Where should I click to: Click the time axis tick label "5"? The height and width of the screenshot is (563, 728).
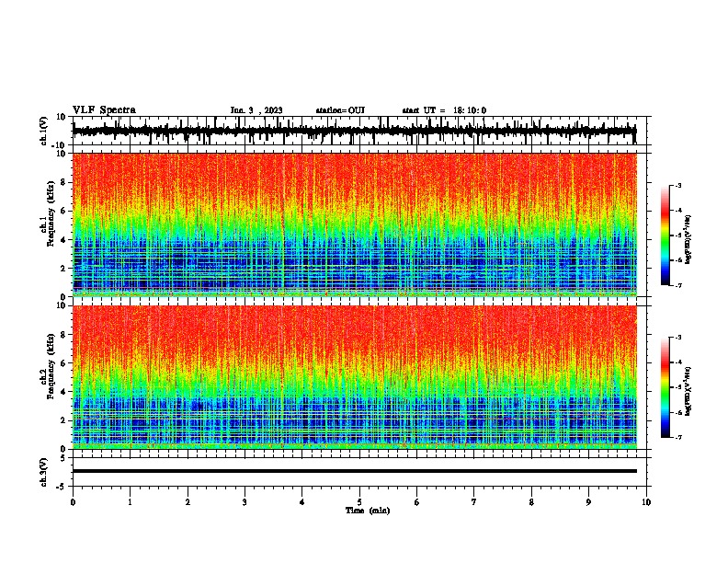pyautogui.click(x=359, y=502)
